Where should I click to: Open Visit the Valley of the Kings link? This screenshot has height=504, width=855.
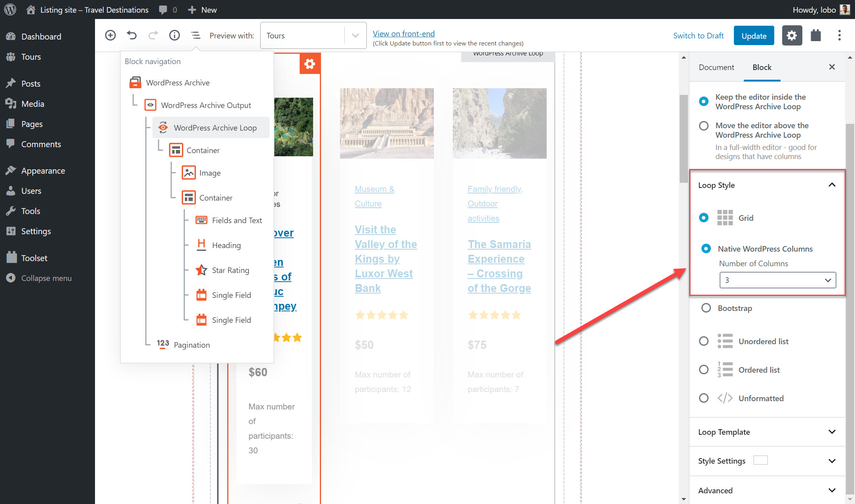[386, 259]
